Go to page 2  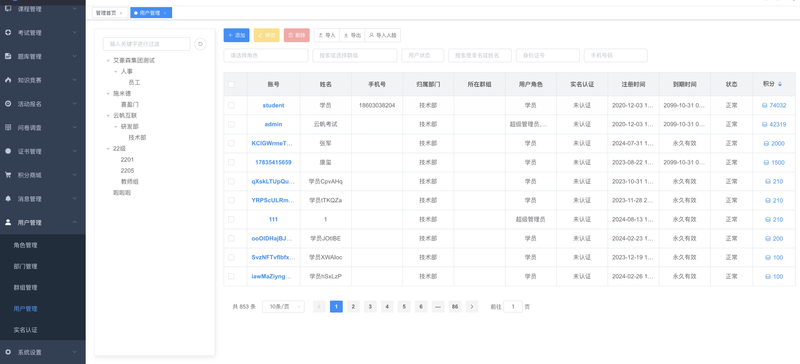[x=353, y=306]
